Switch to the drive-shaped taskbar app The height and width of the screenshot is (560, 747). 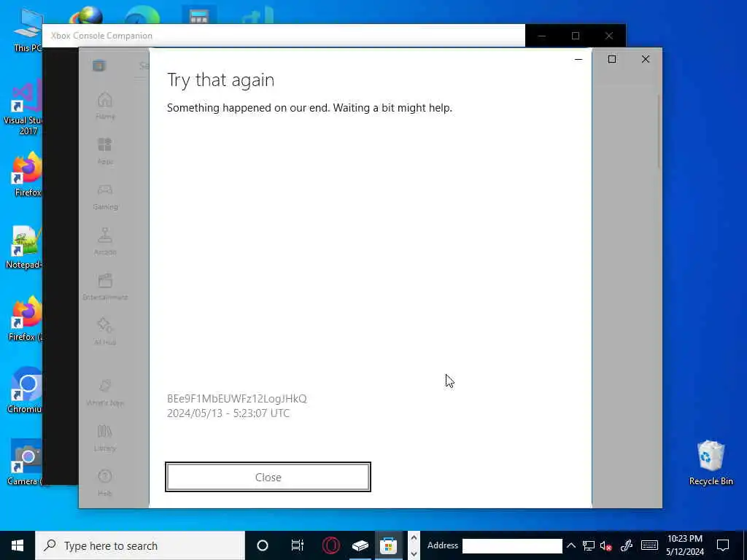[360, 545]
